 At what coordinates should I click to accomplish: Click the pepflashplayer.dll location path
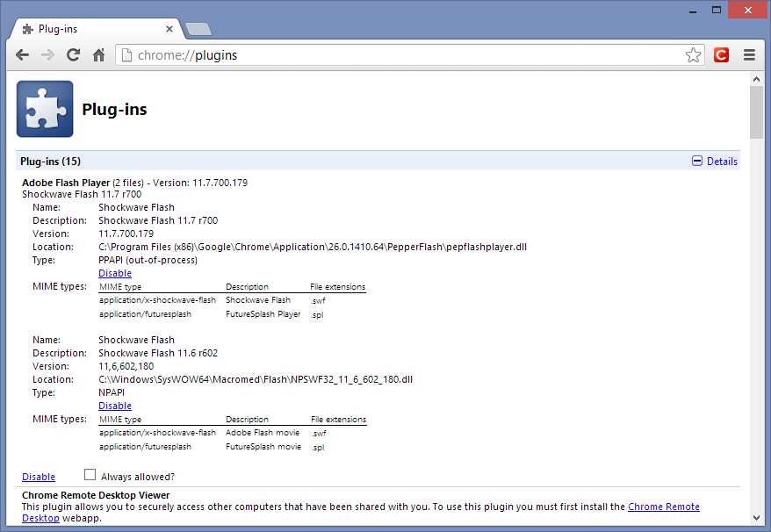(x=313, y=247)
